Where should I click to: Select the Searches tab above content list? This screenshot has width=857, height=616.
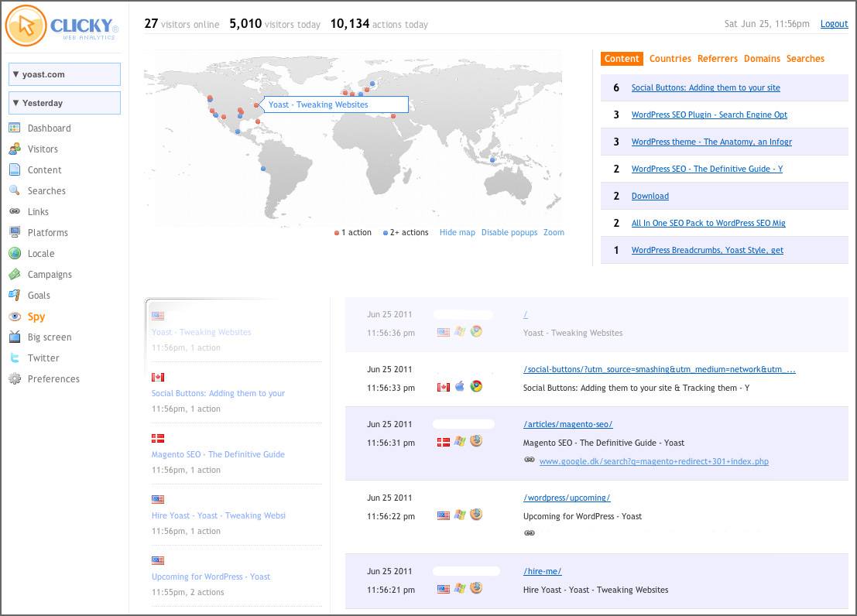(805, 59)
